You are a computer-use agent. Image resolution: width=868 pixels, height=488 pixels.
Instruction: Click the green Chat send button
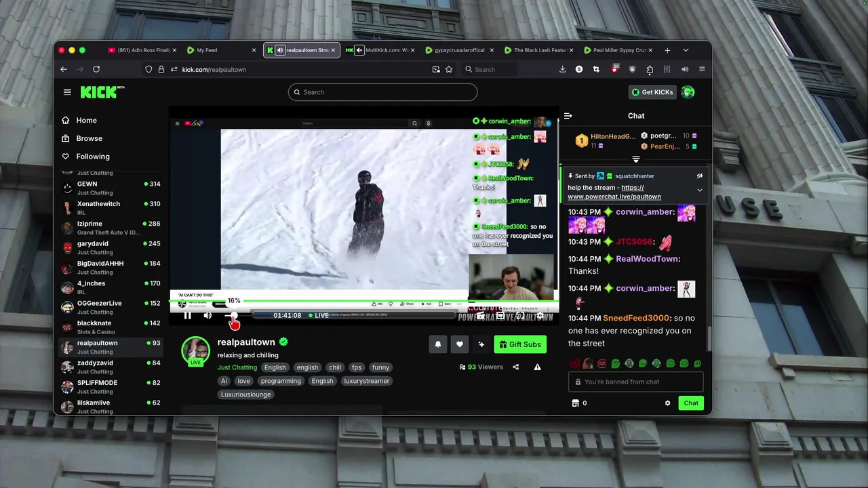point(691,403)
